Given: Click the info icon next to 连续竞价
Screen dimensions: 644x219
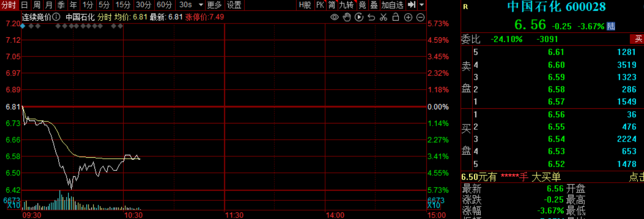Looking at the screenshot, I should click(57, 17).
